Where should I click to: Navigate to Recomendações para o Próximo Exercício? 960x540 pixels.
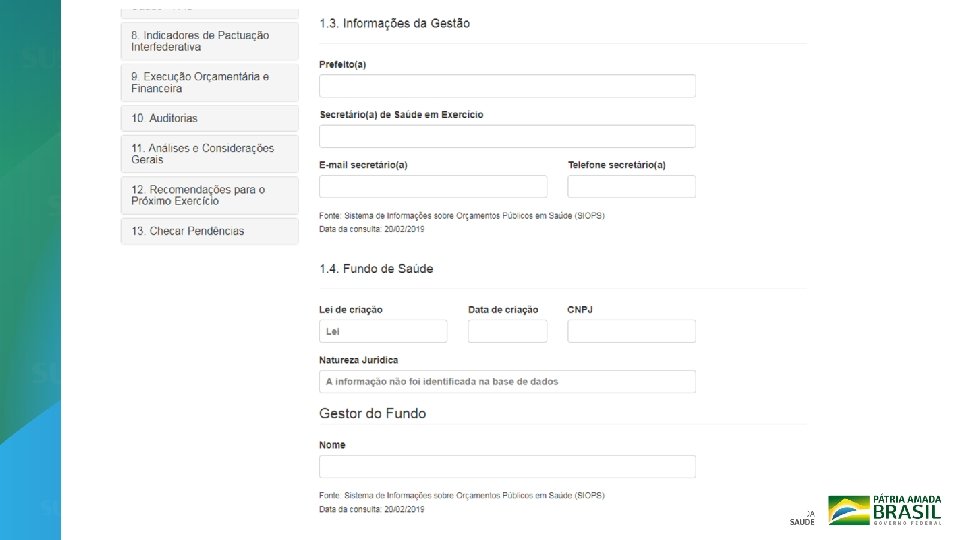[x=209, y=195]
